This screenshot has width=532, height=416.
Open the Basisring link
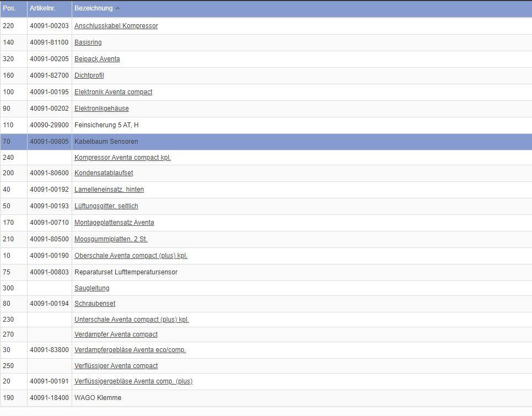(88, 42)
